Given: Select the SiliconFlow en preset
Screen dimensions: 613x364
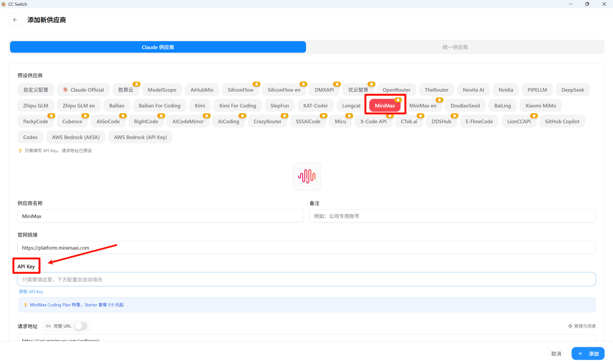Looking at the screenshot, I should (x=284, y=90).
